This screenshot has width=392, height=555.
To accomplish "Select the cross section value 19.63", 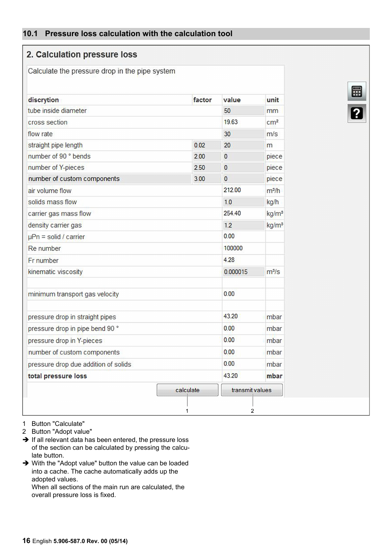I will (x=231, y=122).
